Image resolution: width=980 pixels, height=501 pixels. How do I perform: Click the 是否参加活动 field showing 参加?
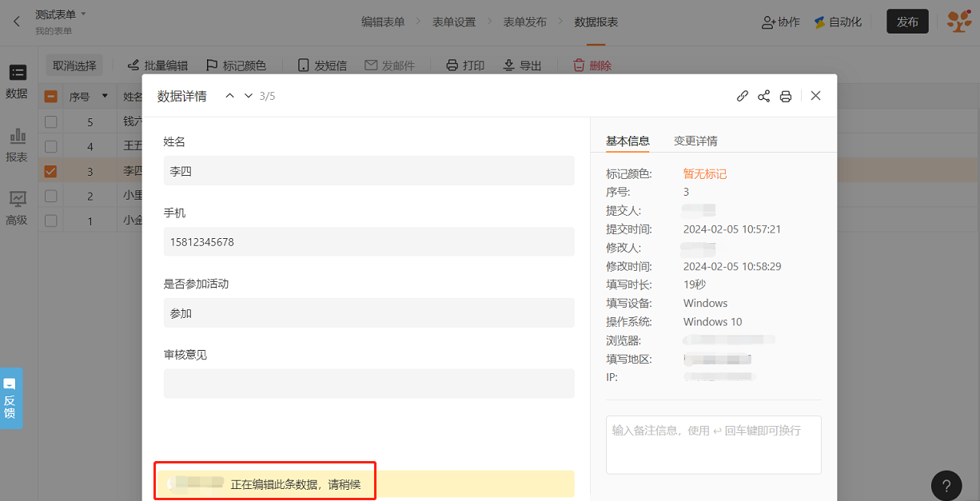pos(369,312)
